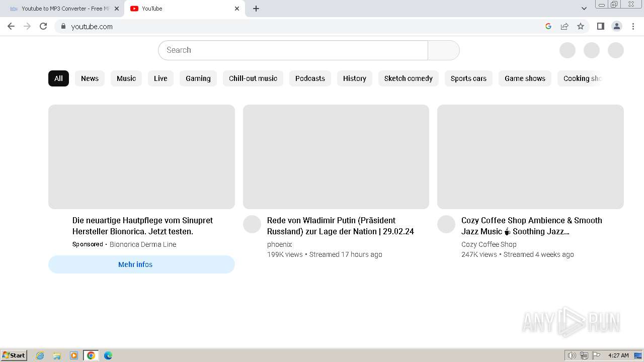Screen dimensions: 644x362
Task: Click the last header avatar placeholder
Action: click(x=616, y=50)
